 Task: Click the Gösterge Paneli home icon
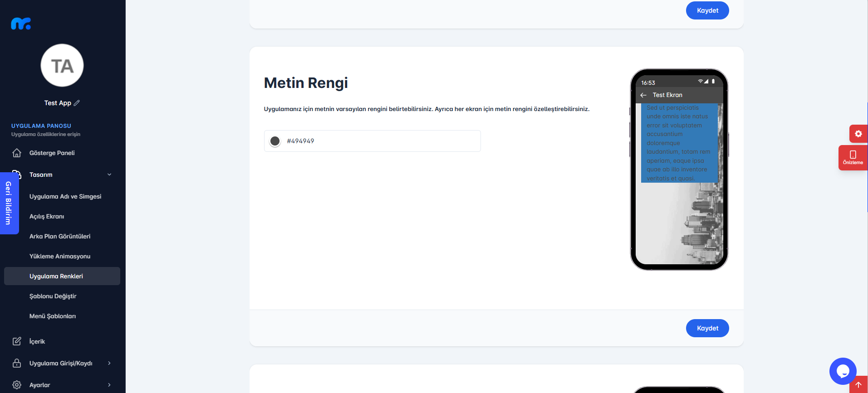[17, 153]
